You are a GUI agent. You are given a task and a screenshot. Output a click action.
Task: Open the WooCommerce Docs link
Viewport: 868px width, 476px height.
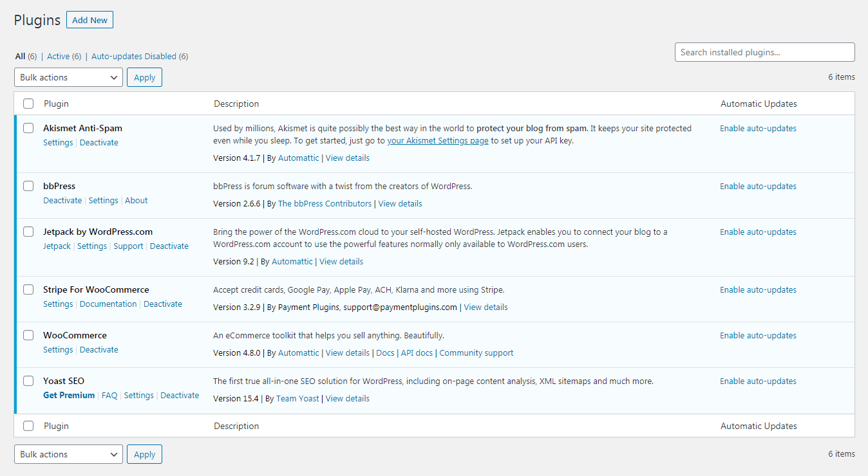385,352
